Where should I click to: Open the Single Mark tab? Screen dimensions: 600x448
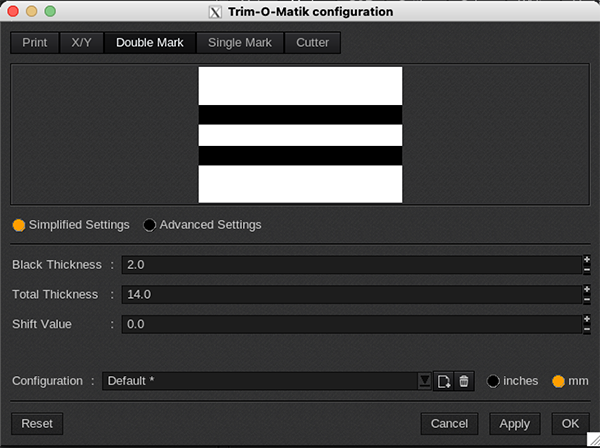click(x=240, y=42)
